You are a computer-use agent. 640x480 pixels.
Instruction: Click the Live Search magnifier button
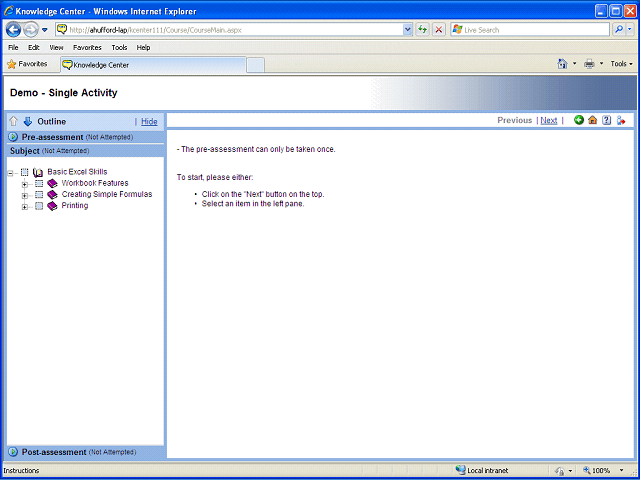pyautogui.click(x=619, y=29)
